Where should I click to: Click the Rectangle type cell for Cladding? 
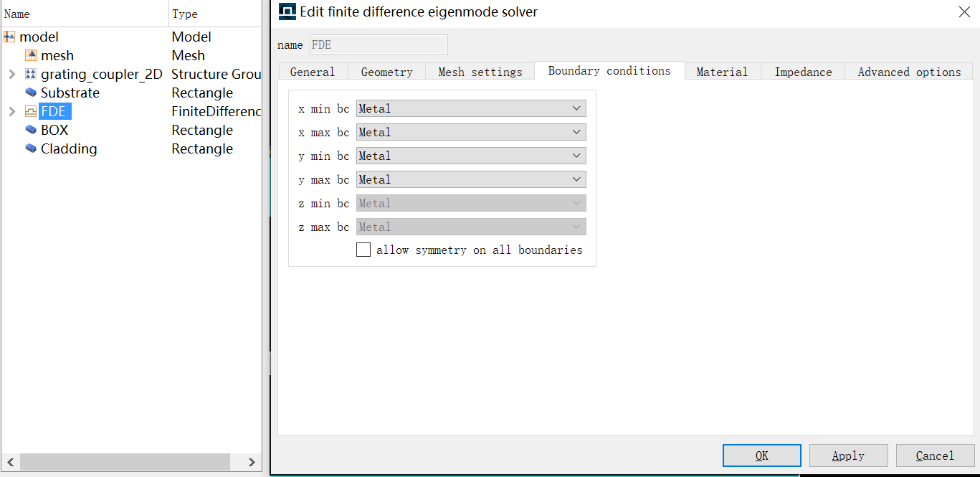pyautogui.click(x=202, y=148)
